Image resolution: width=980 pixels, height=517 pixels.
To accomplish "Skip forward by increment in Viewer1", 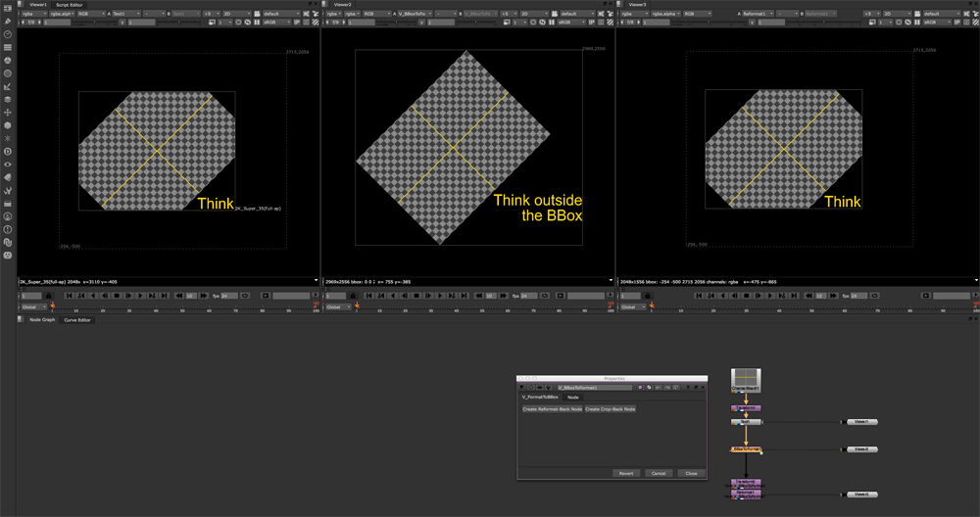I will click(204, 296).
